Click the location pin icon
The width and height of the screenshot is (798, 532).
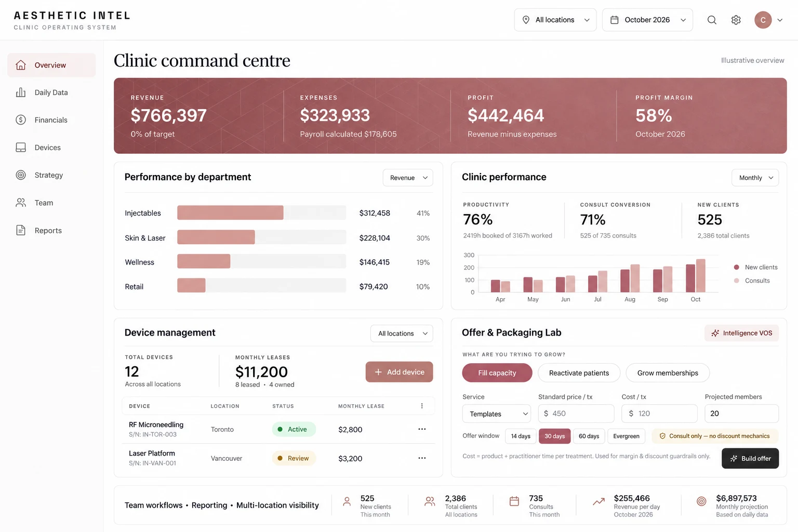tap(526, 20)
